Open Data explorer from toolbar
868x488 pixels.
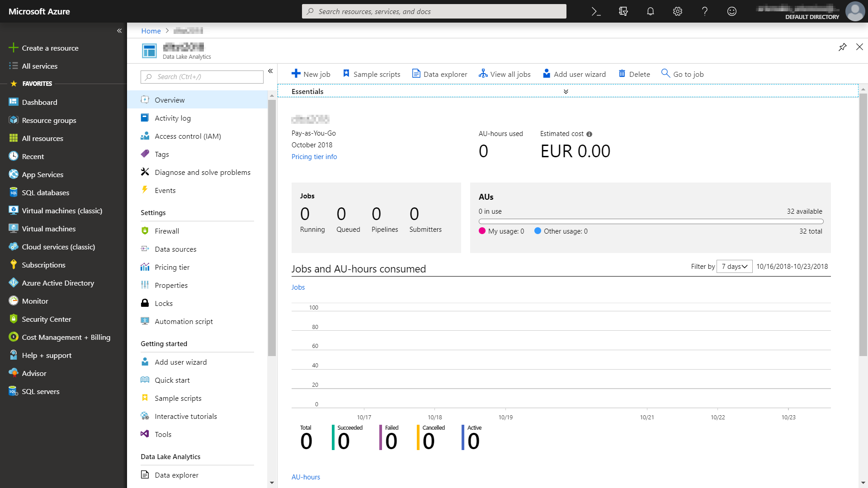439,74
